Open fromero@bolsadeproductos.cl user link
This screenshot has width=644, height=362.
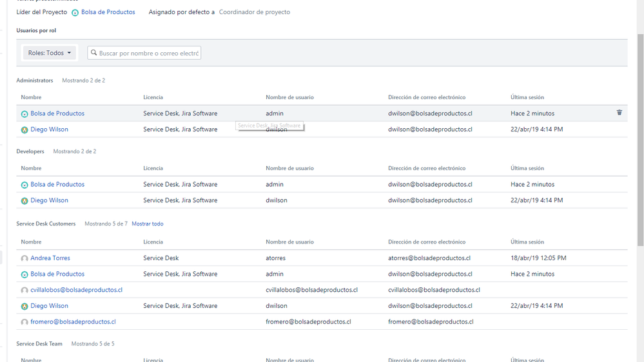[x=73, y=322]
